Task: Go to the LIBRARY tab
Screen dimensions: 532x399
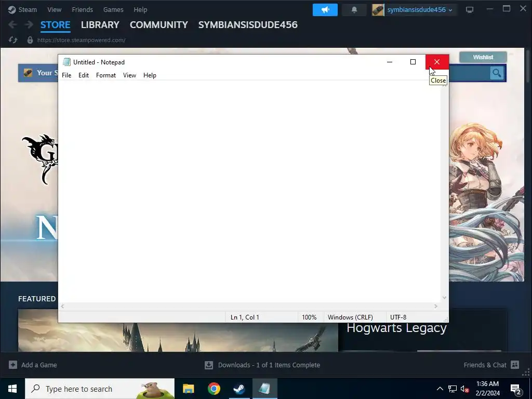Action: coord(100,25)
